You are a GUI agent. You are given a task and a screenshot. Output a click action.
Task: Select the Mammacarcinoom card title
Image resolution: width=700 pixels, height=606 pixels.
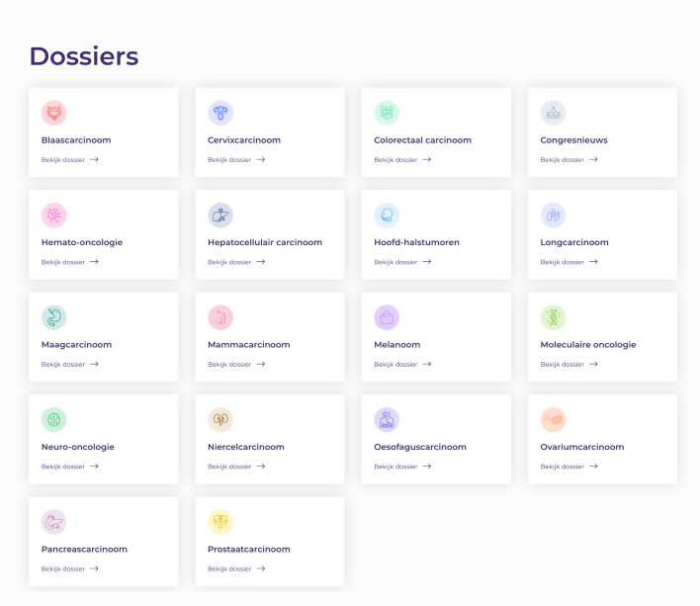pyautogui.click(x=249, y=344)
